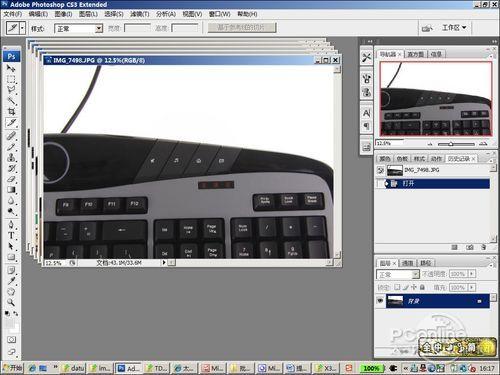Open the Tool Presets panel icon
Screen dimensions: 500x375
coord(366,58)
